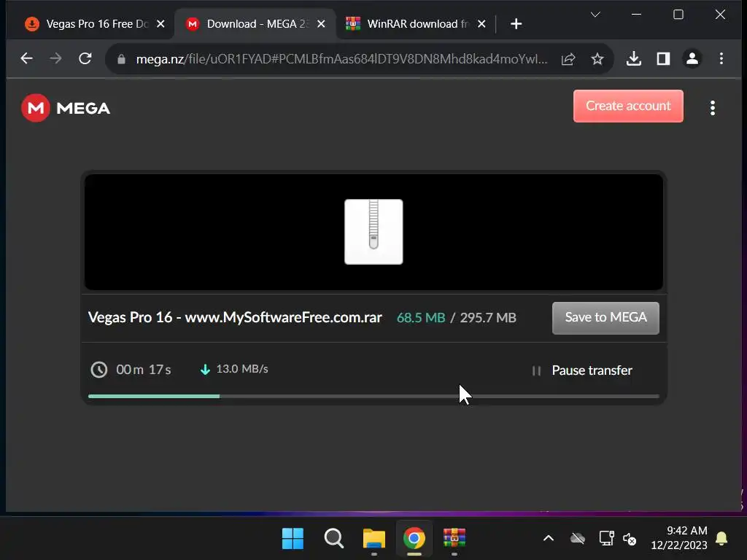Screen dimensions: 747x560
Task: Click muted volume tray icon
Action: pos(630,539)
